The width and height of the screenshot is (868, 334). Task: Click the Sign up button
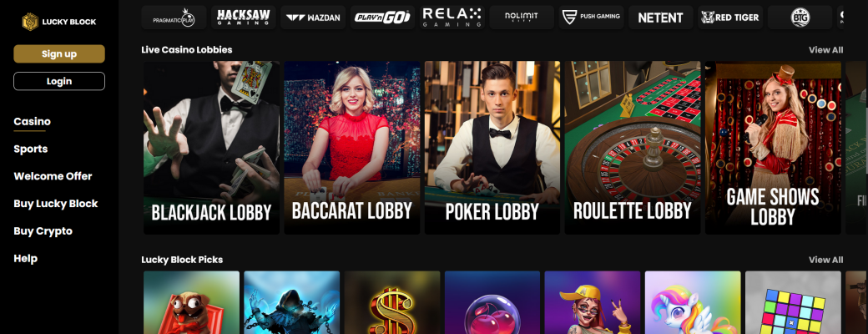(59, 53)
